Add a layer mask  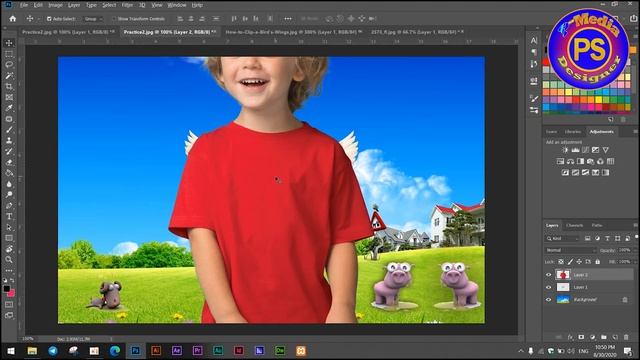[581, 337]
